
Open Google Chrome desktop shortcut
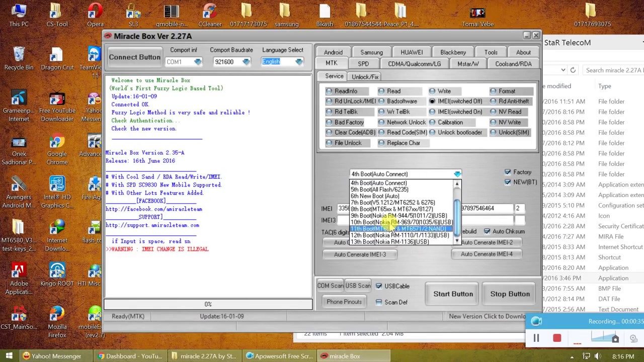pos(57,149)
